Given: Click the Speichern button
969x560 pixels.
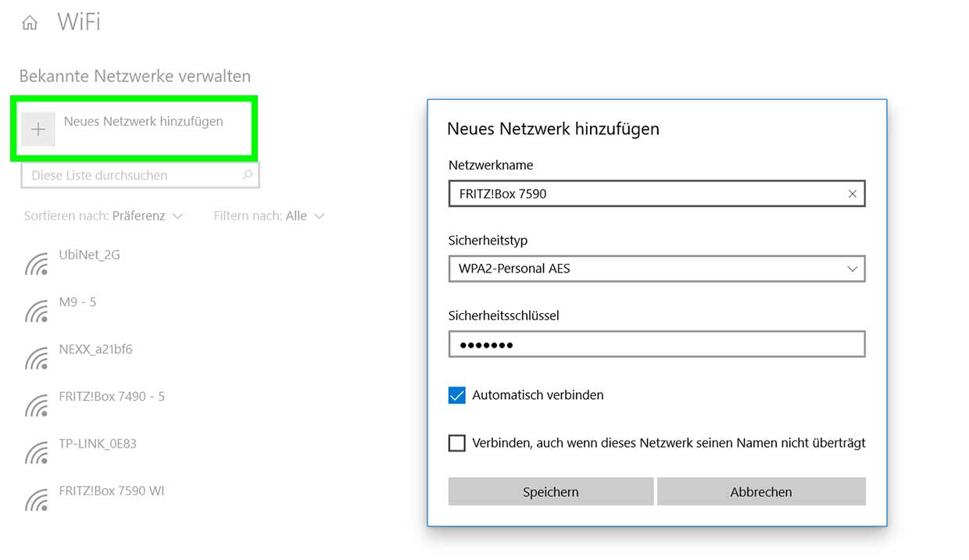Looking at the screenshot, I should point(551,492).
